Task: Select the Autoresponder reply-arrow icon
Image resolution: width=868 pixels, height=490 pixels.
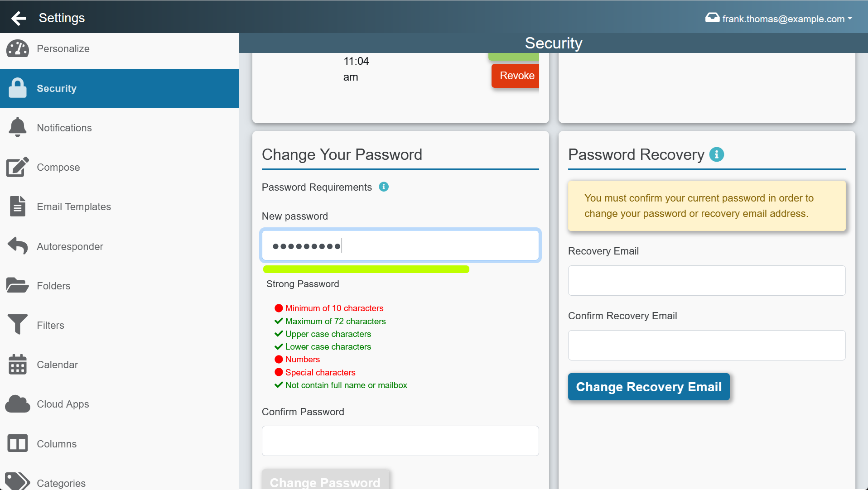Action: coord(17,246)
